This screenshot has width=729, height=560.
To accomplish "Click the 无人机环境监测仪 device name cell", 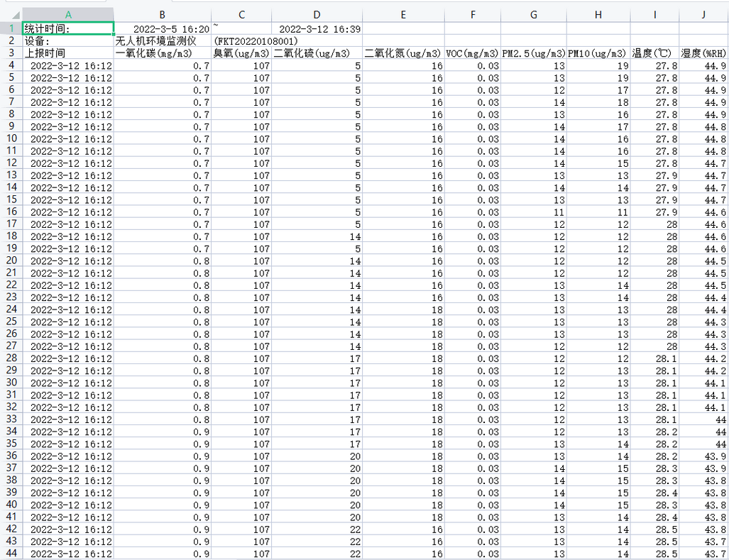I will tap(163, 41).
